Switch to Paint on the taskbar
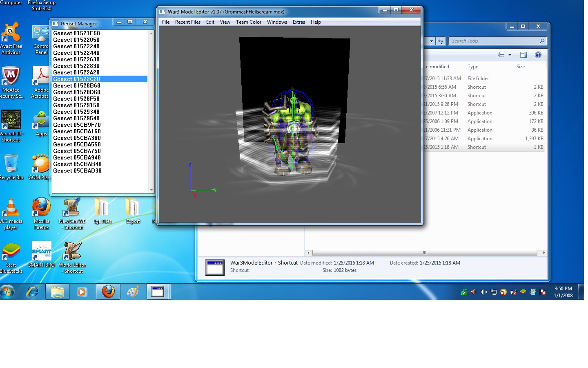 tap(133, 292)
